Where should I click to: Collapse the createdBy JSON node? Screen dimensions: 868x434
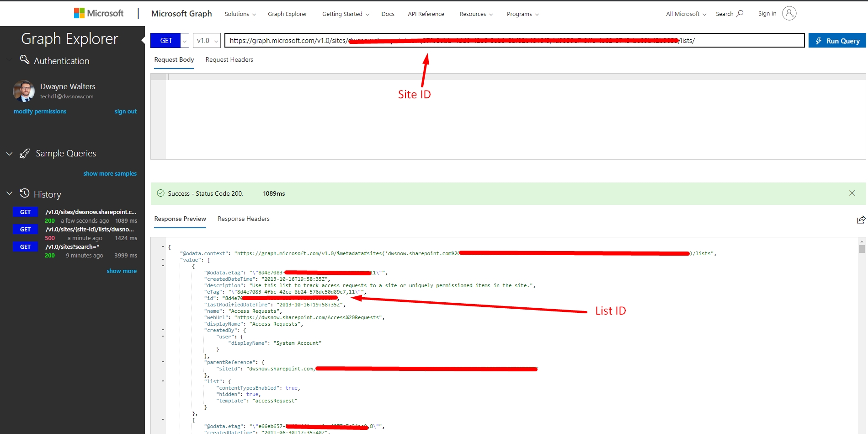pyautogui.click(x=163, y=330)
